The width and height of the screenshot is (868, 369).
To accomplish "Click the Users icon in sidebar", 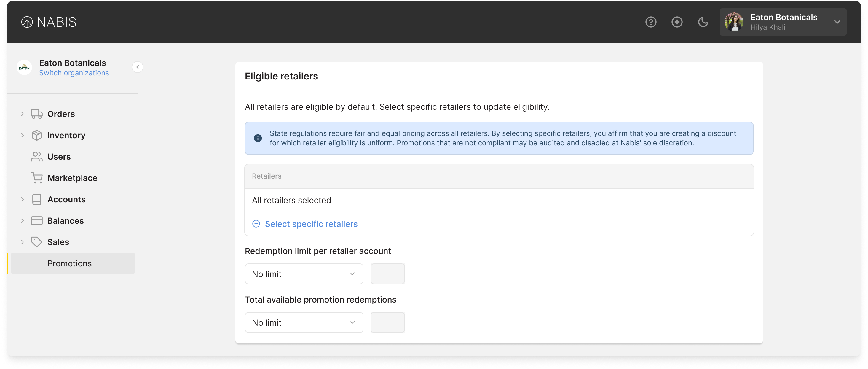I will coord(36,157).
